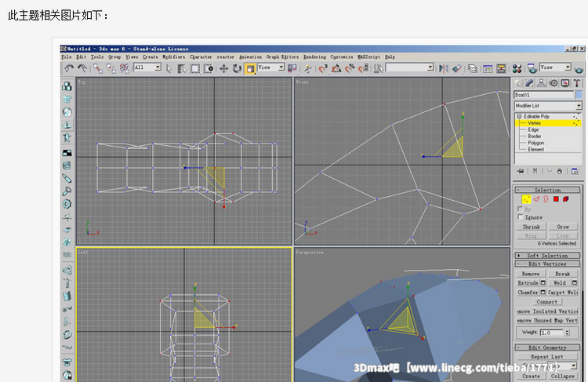Open Select by Name dialog icon

[x=182, y=69]
